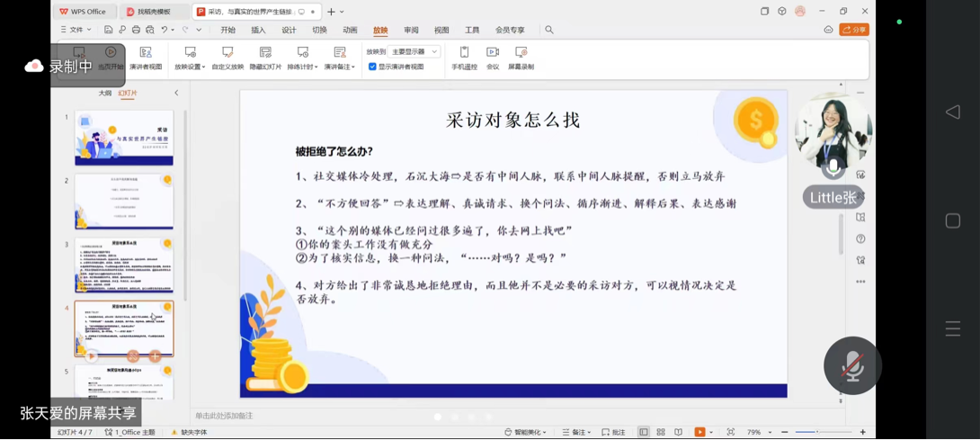Click the Hide Slide icon (隐藏幻灯片)
Screen dimensions: 980x440
265,58
